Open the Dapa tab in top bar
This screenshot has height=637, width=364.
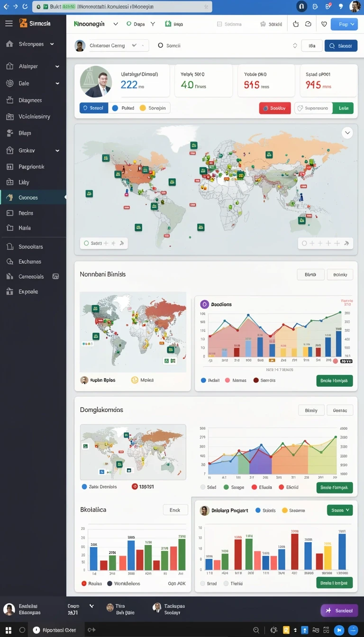click(135, 24)
